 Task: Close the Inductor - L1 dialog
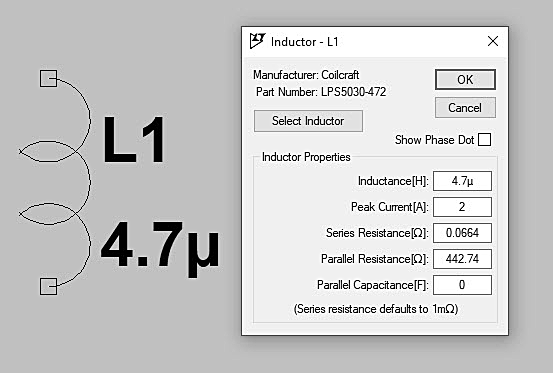tap(493, 41)
